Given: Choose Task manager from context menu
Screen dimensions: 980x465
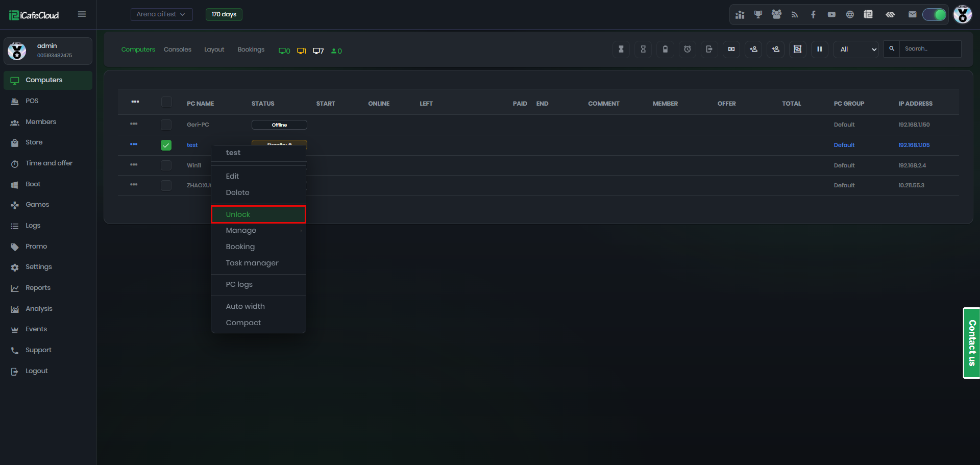Looking at the screenshot, I should click(252, 263).
